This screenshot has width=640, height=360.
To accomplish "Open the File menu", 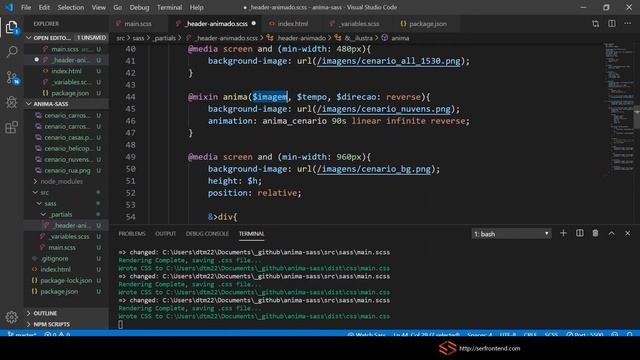I will click(26, 7).
